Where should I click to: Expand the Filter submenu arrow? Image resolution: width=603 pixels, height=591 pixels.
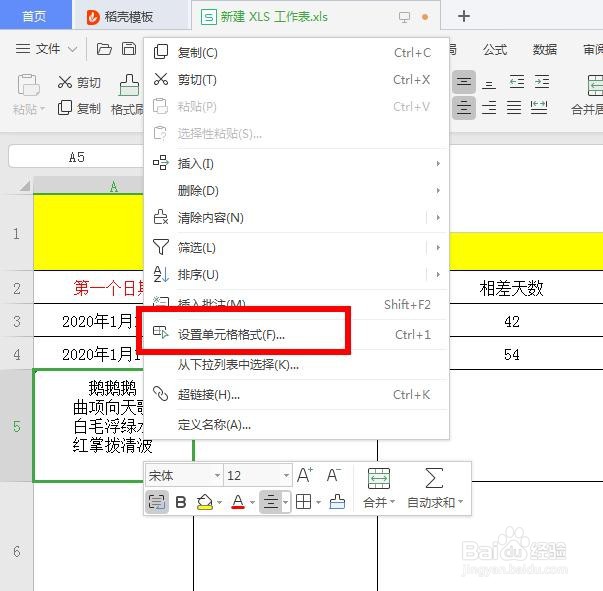438,247
